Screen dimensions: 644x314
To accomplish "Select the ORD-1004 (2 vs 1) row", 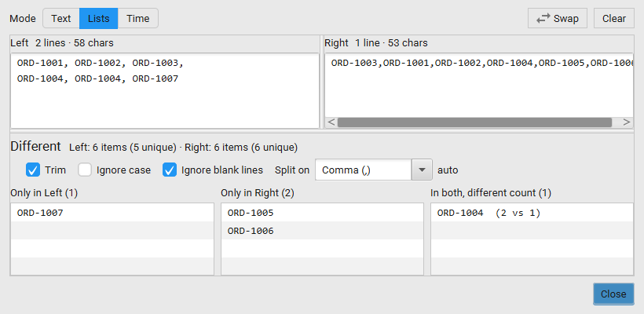I will [x=532, y=213].
